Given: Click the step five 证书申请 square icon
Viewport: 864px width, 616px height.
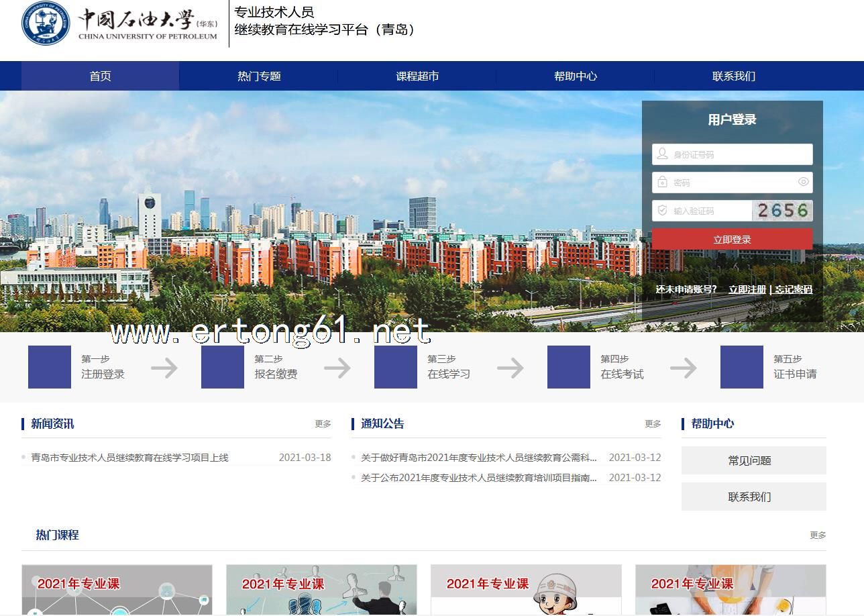Looking at the screenshot, I should (x=742, y=367).
